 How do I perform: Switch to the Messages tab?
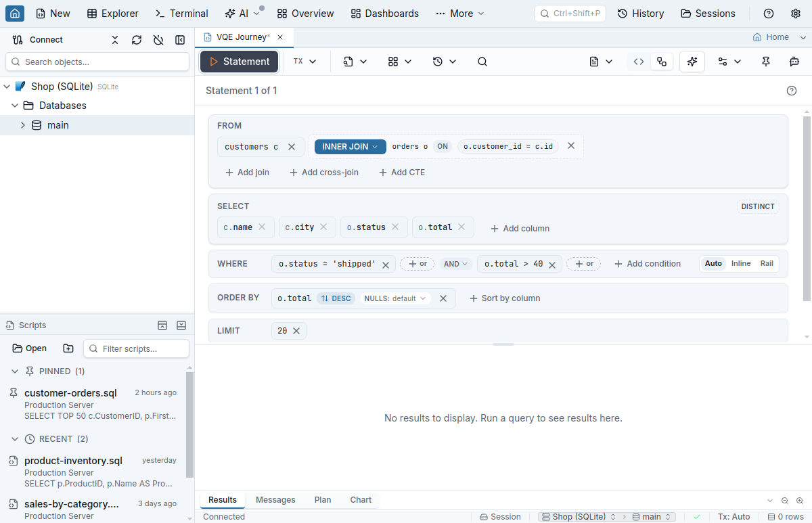click(x=275, y=500)
